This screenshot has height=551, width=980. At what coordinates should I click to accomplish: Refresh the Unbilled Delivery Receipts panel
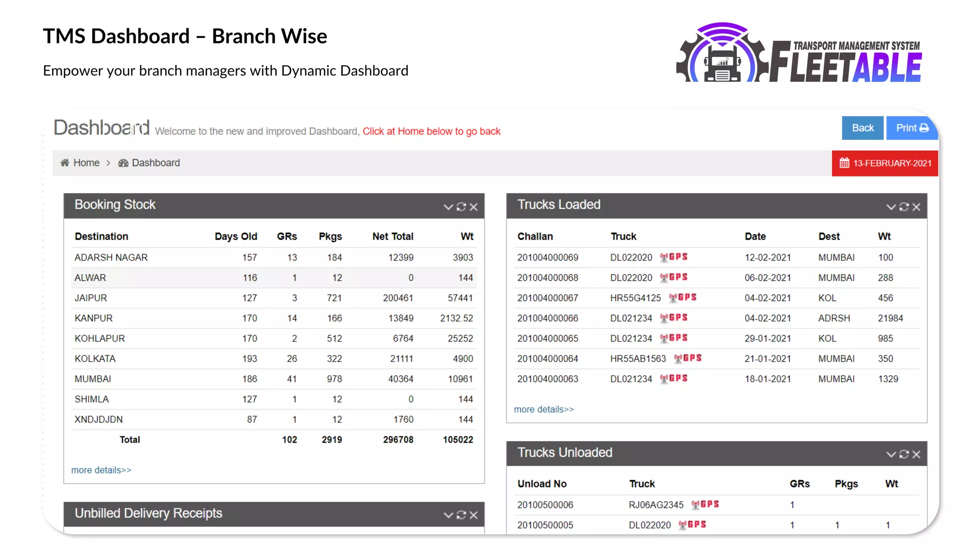[461, 515]
